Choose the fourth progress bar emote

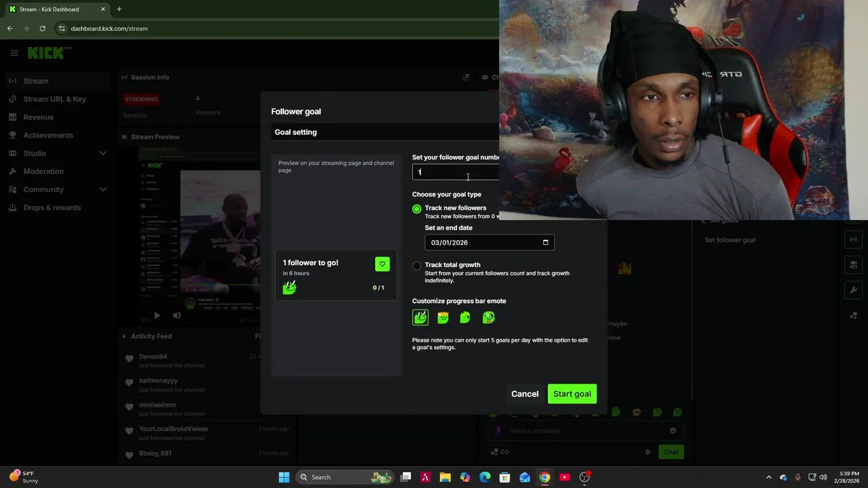click(x=488, y=317)
